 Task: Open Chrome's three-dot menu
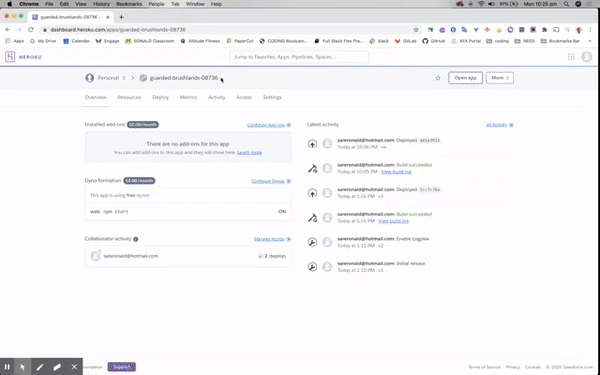point(590,29)
